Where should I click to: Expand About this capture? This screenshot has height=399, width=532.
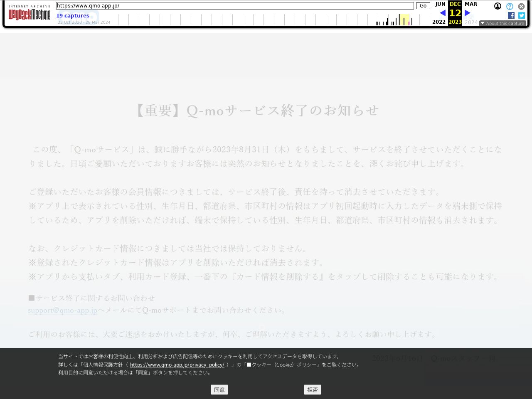click(502, 23)
